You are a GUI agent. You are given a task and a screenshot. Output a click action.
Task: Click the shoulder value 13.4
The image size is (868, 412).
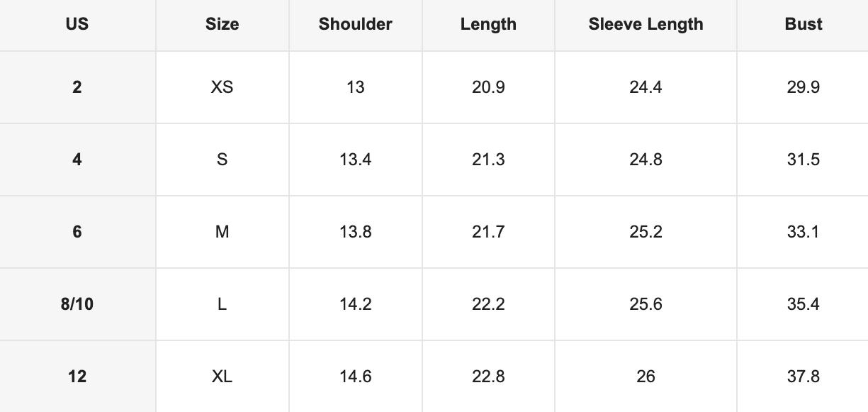pyautogui.click(x=355, y=160)
